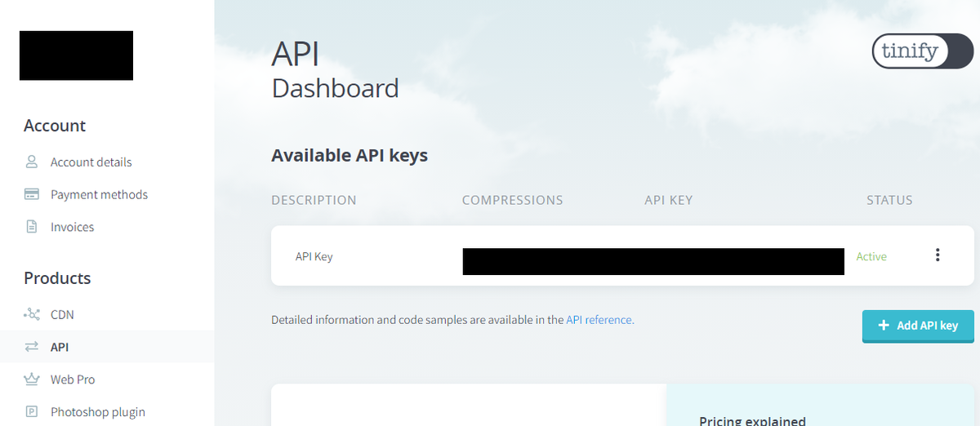Click the Dashboard subtitle text

(335, 88)
